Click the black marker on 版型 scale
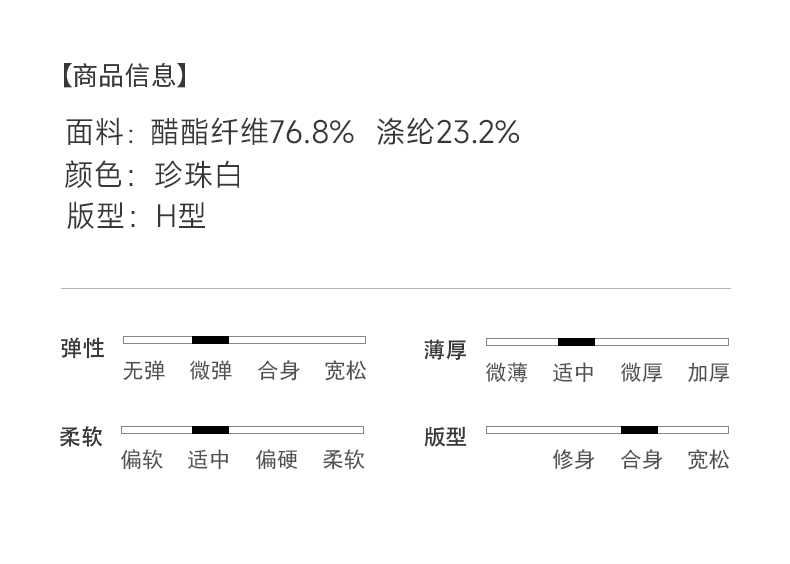 click(639, 430)
